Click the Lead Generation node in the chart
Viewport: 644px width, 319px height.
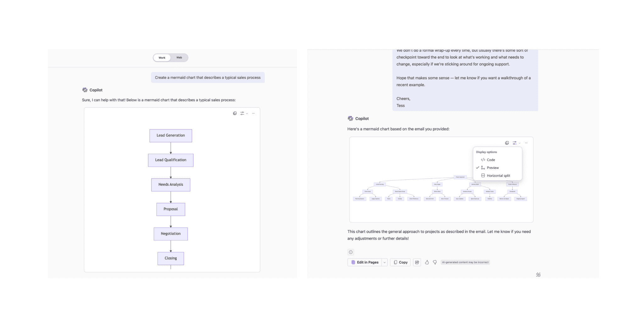point(171,135)
